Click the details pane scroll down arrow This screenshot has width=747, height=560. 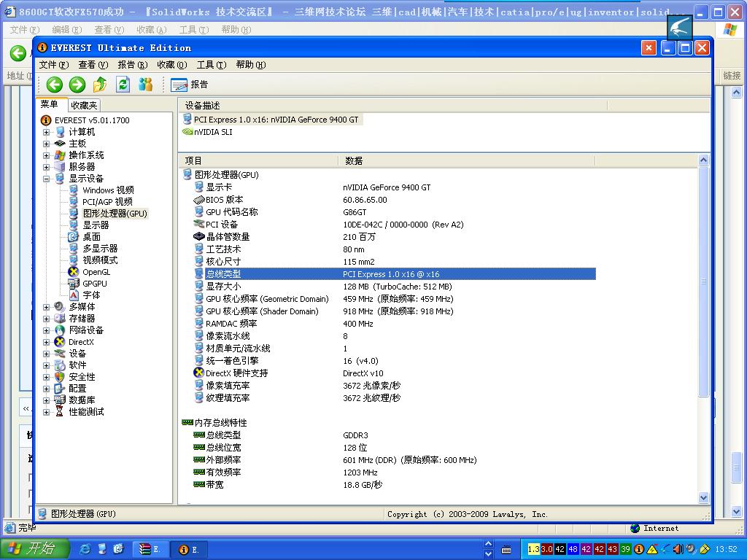coord(704,497)
